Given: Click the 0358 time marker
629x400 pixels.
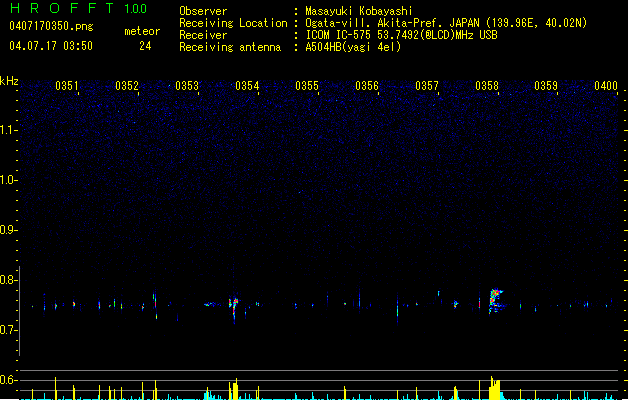Looking at the screenshot, I should coord(487,86).
